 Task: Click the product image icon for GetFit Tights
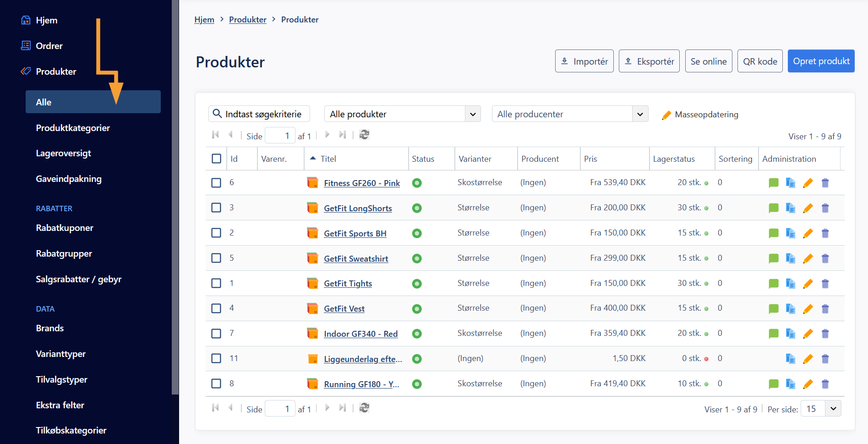click(x=312, y=284)
